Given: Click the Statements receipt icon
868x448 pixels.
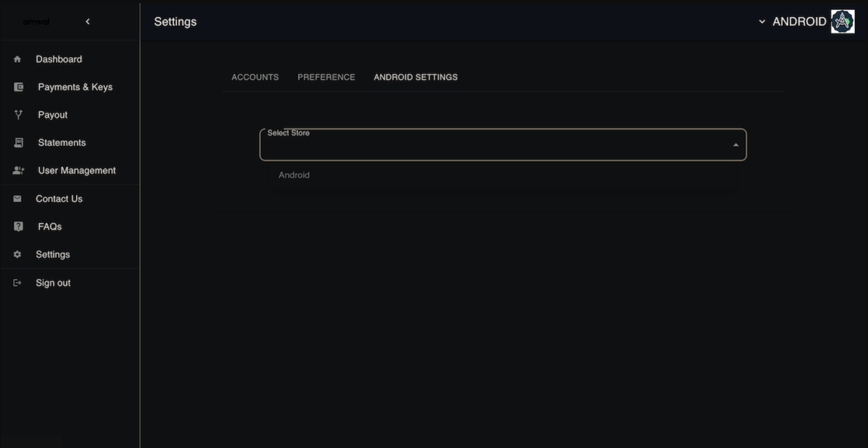Looking at the screenshot, I should click(x=18, y=143).
